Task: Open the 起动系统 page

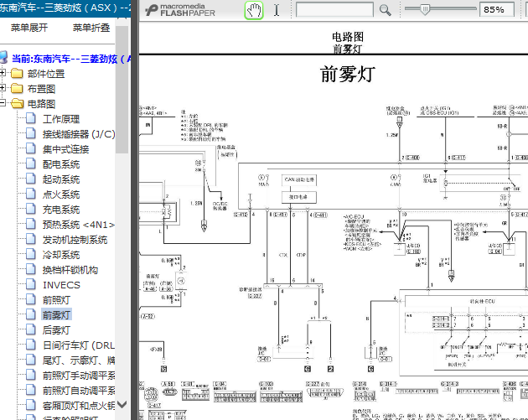Action: pyautogui.click(x=61, y=179)
